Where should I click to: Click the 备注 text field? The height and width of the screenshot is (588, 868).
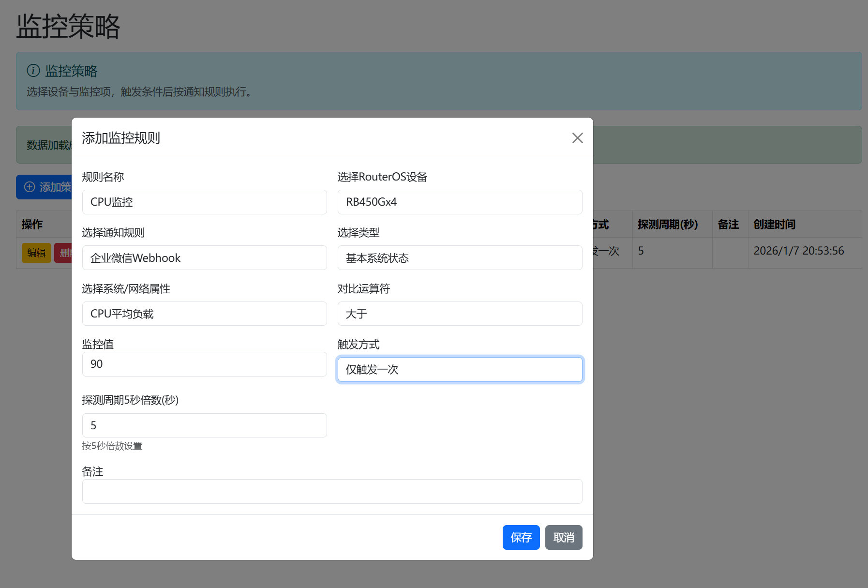332,491
